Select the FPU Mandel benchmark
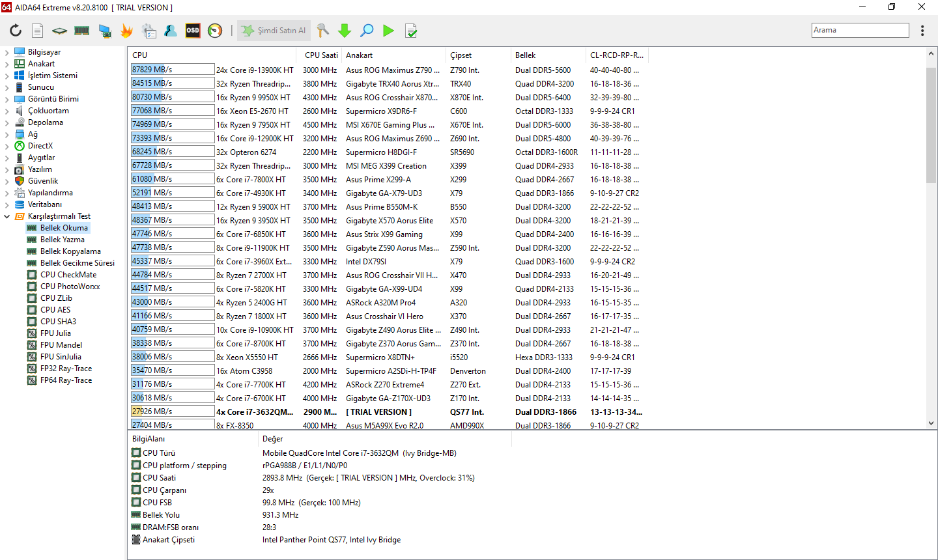Image resolution: width=938 pixels, height=560 pixels. (61, 345)
